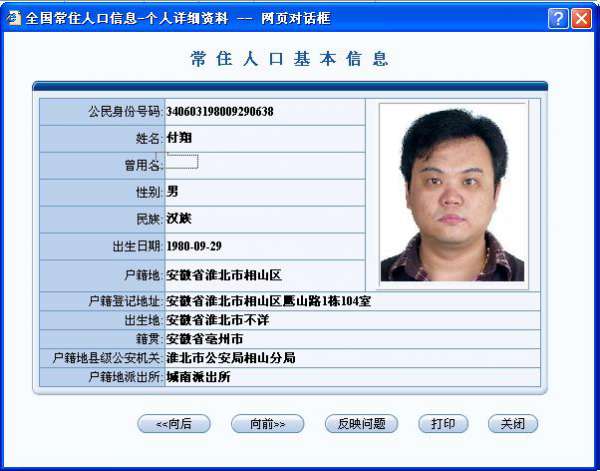The width and height of the screenshot is (600, 471).
Task: Click the 关闭 button at the bottom
Action: 513,424
